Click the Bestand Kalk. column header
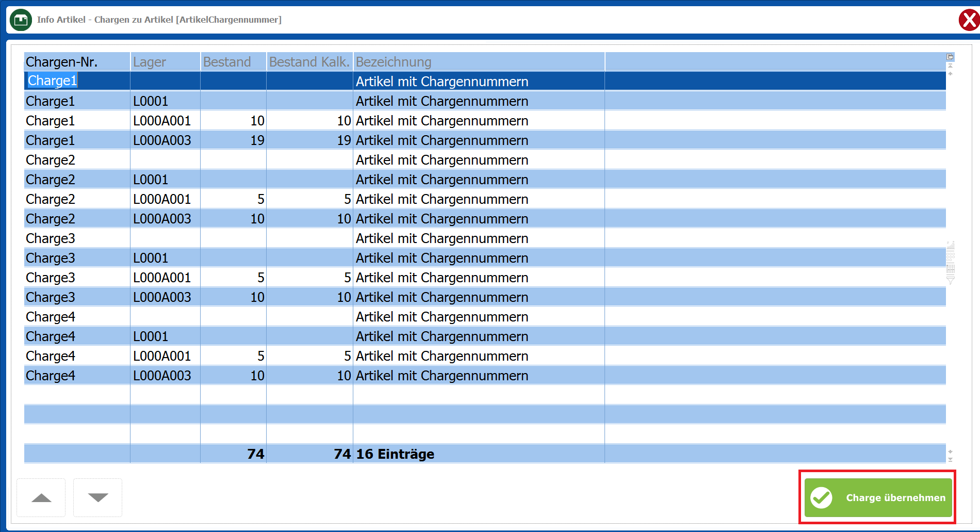 pos(309,62)
